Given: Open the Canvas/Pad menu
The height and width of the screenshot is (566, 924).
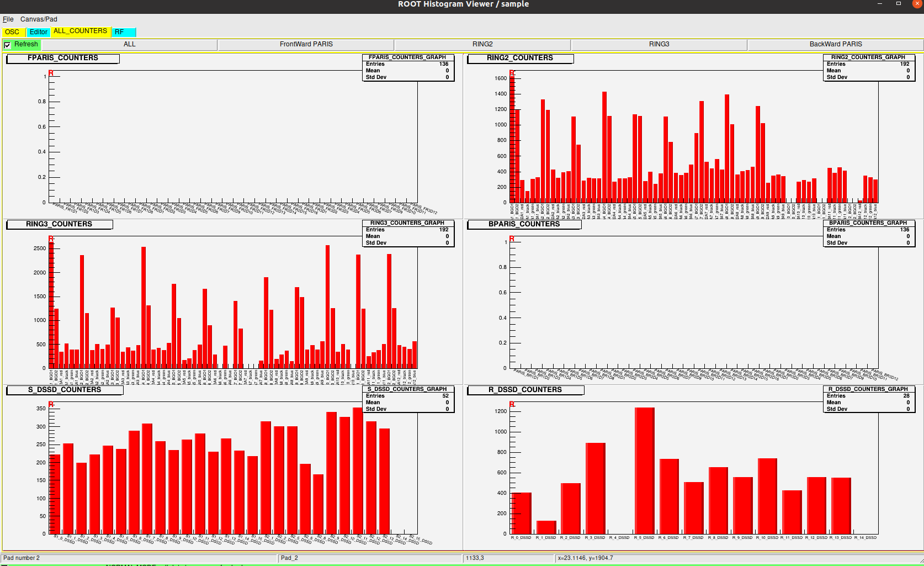Looking at the screenshot, I should coord(39,19).
